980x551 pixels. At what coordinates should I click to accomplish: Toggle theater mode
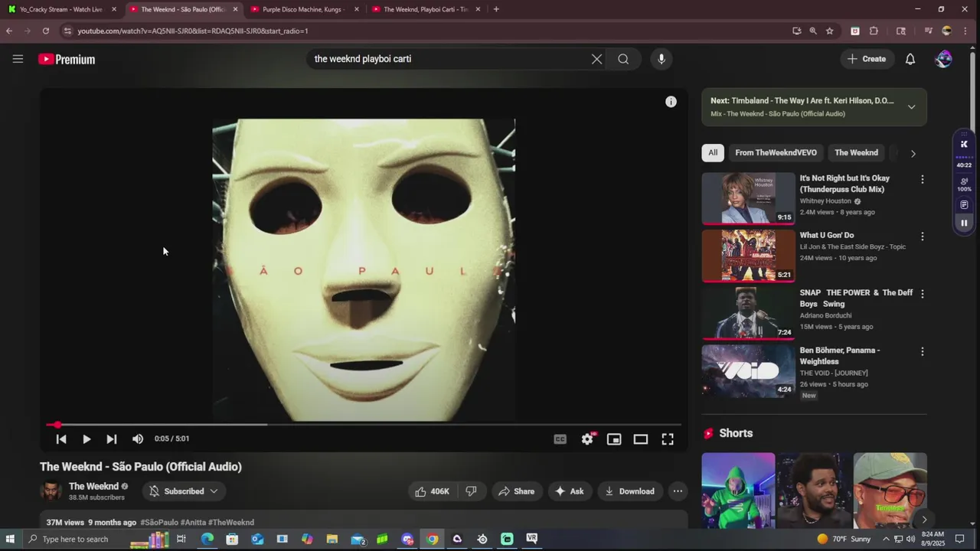(x=641, y=439)
